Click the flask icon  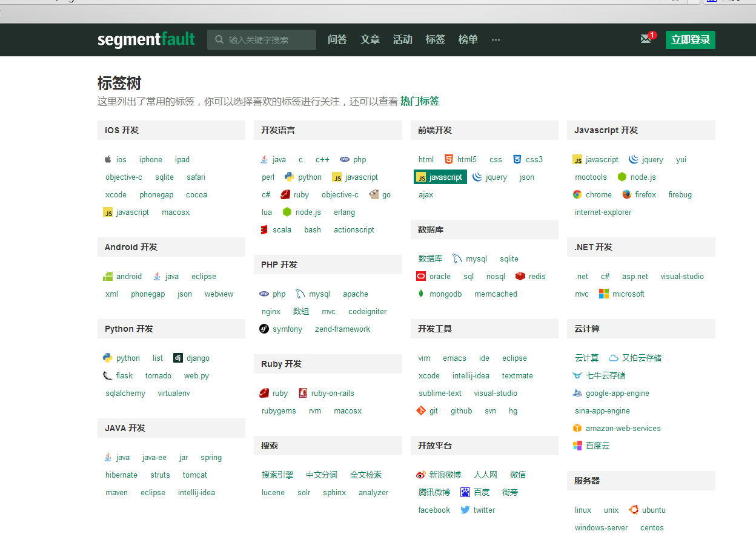[108, 375]
